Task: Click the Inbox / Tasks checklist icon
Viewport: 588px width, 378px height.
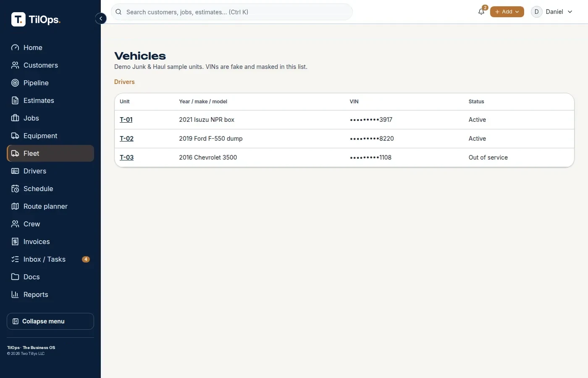Action: 15,259
